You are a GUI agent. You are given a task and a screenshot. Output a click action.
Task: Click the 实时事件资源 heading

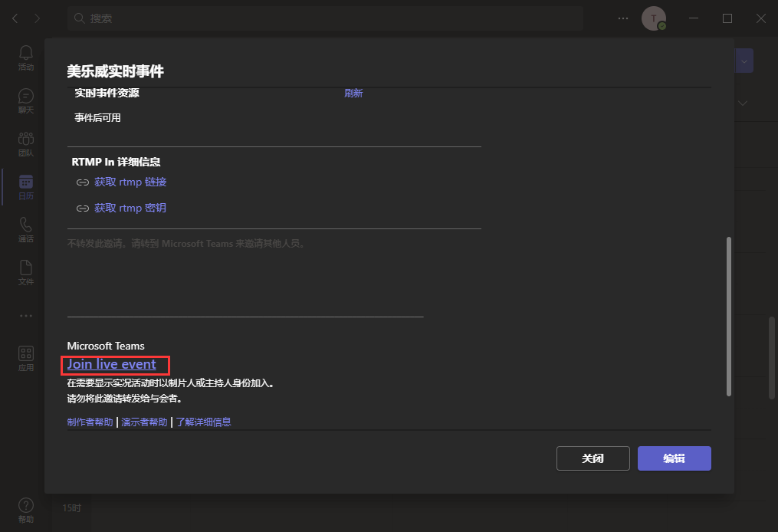click(x=107, y=94)
